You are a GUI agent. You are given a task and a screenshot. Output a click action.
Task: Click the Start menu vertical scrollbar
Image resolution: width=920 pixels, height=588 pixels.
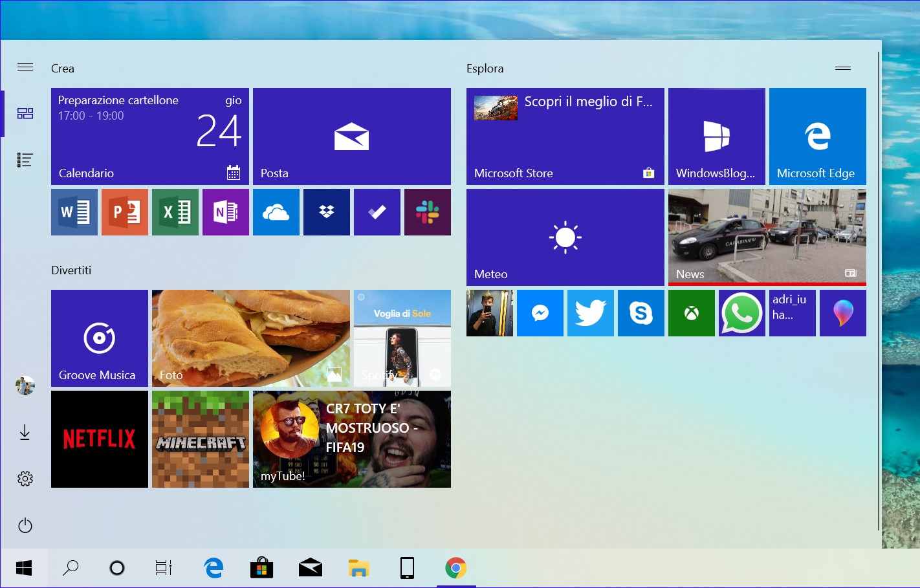pyautogui.click(x=879, y=291)
